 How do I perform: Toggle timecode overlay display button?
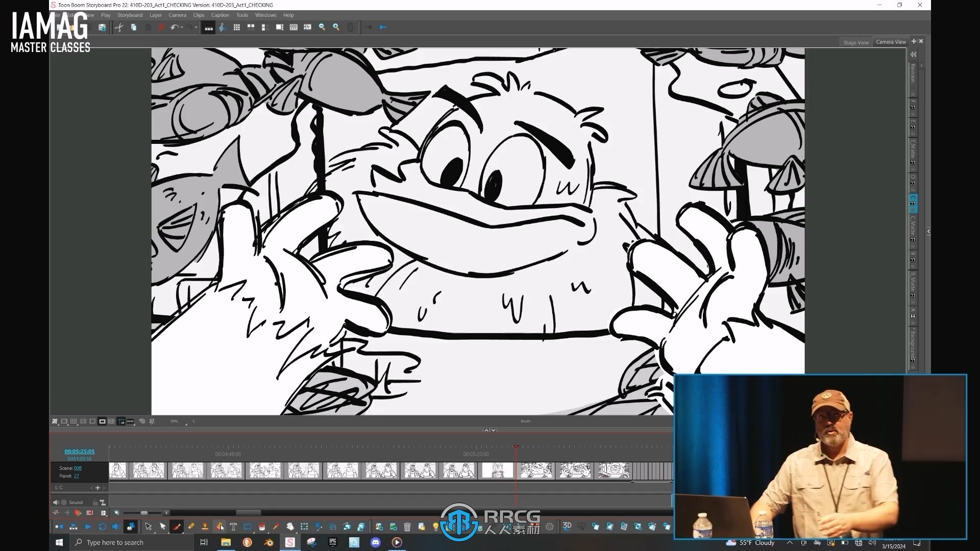[130, 421]
